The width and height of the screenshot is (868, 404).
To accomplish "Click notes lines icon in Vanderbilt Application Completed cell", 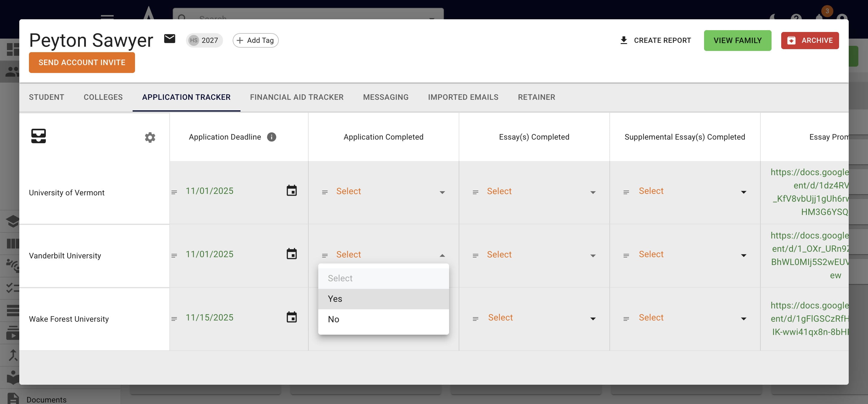I will click(325, 255).
